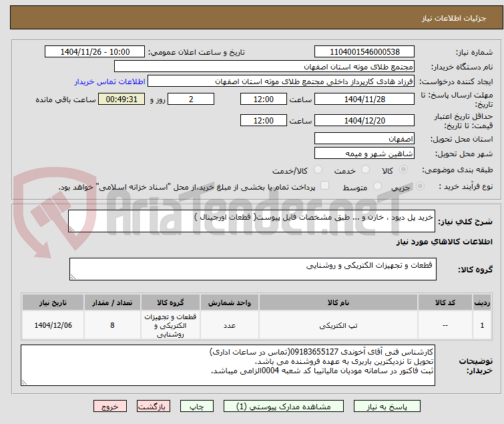Click the کد کالا column header
The width and height of the screenshot is (504, 424).
[445, 302]
